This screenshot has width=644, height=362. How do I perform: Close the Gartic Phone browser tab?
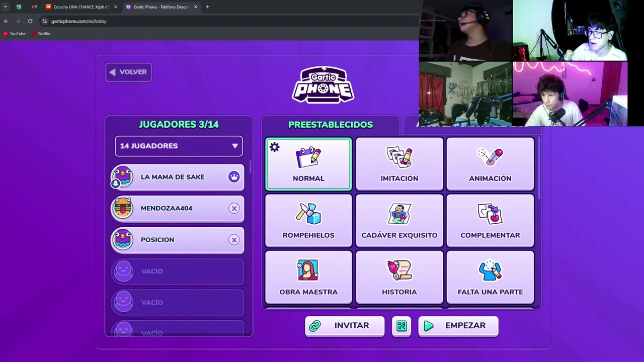coord(195,7)
